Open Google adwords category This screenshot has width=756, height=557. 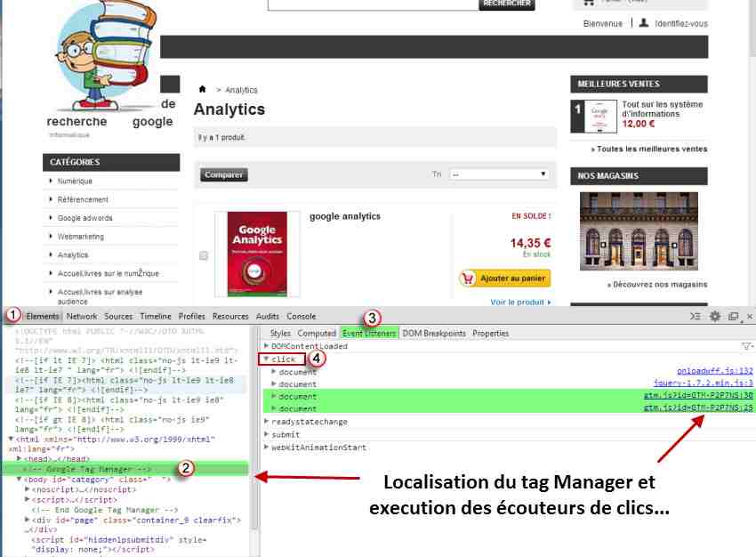coord(84,218)
